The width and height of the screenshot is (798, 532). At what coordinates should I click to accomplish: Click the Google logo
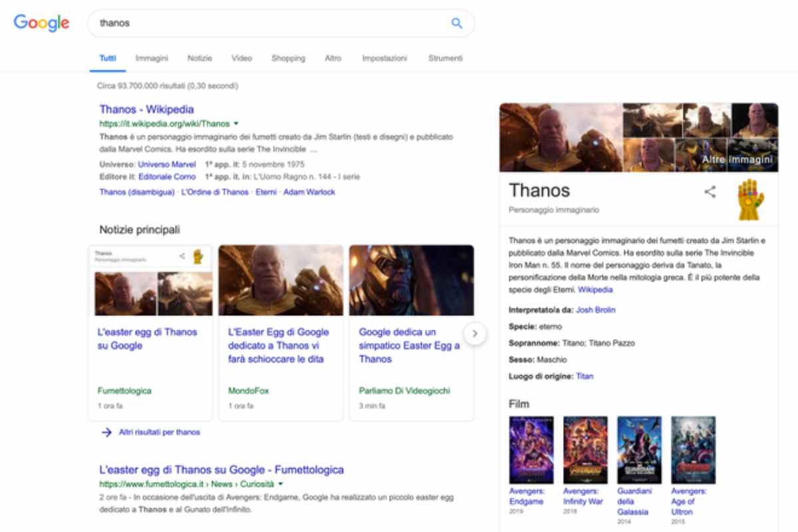pyautogui.click(x=41, y=23)
